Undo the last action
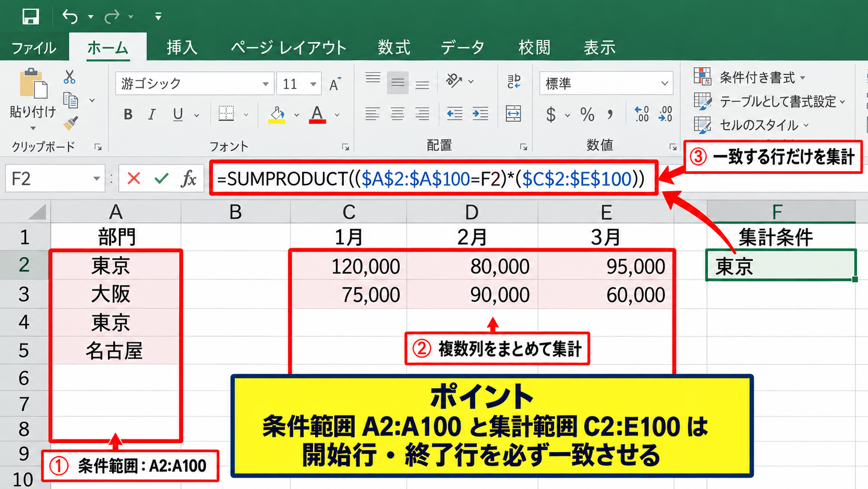The height and width of the screenshot is (489, 868). tap(70, 17)
